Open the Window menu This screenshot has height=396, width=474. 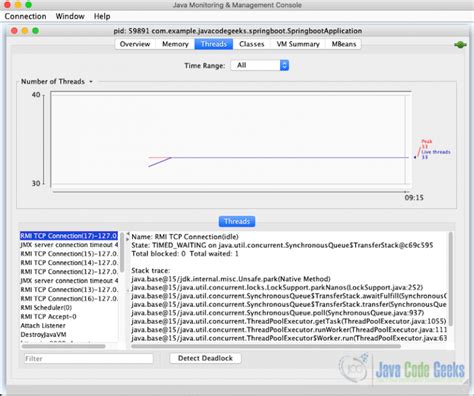pos(70,16)
